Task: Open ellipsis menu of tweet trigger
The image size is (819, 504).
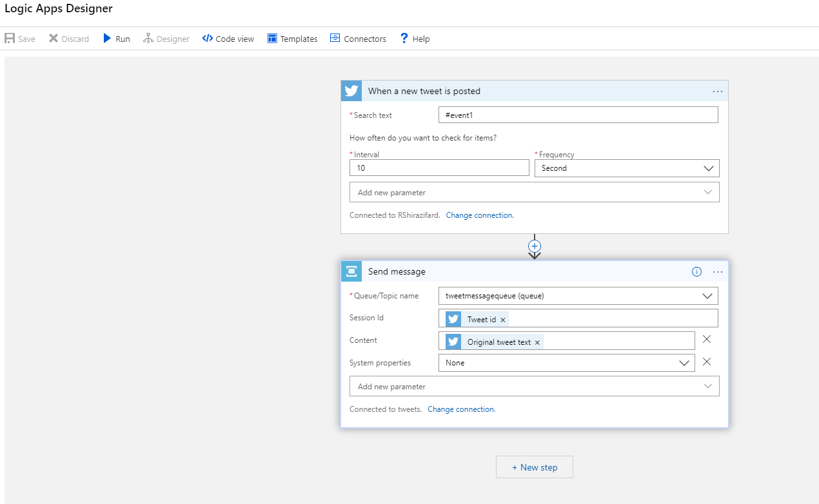Action: click(718, 92)
